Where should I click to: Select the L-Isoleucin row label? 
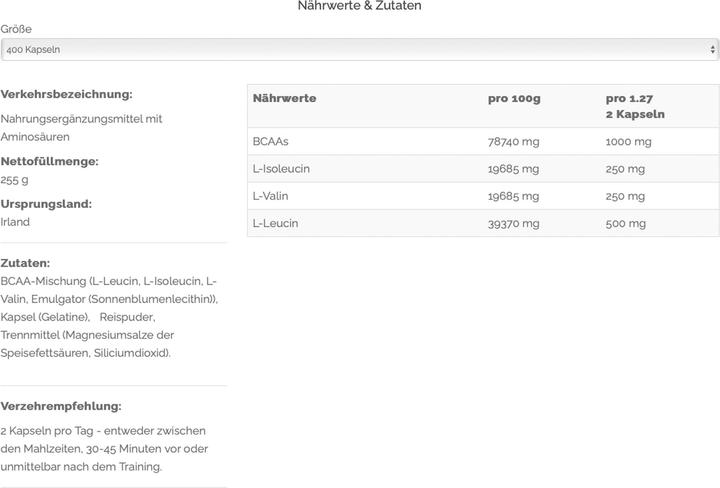pyautogui.click(x=281, y=169)
